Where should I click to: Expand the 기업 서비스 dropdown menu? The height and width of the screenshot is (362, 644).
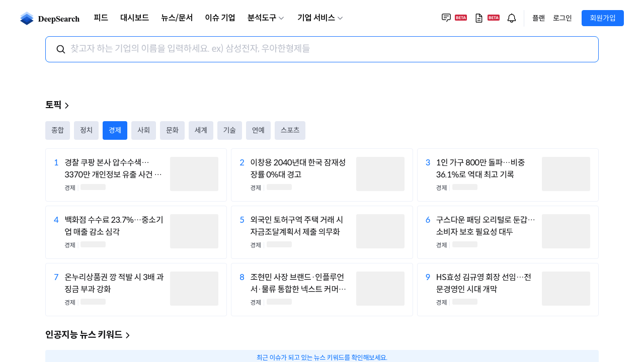[320, 18]
